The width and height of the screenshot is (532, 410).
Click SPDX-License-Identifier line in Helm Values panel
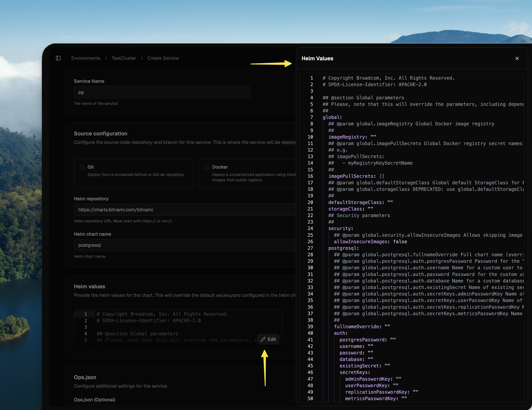coord(374,84)
